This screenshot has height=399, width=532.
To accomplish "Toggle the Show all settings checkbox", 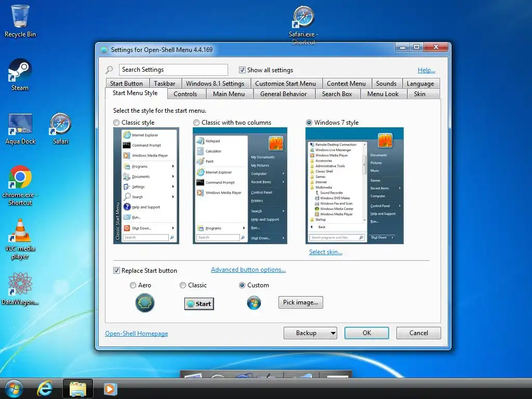I will (x=242, y=70).
